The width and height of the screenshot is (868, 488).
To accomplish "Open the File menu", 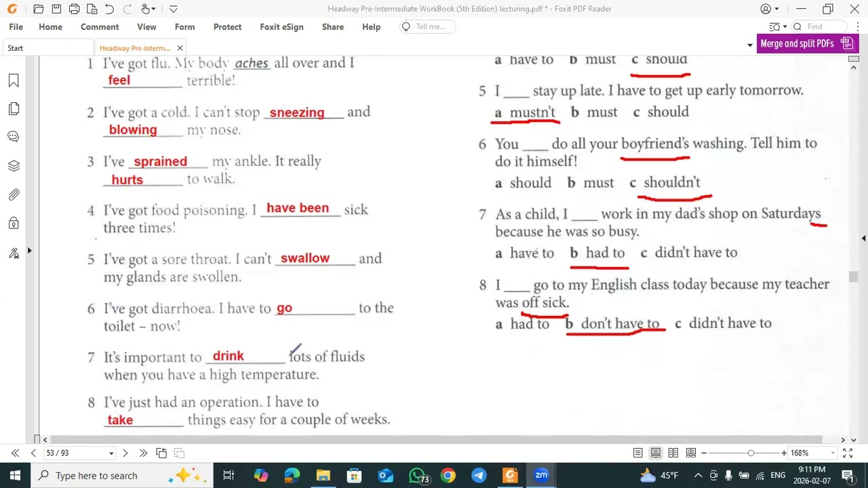I will coord(16,26).
